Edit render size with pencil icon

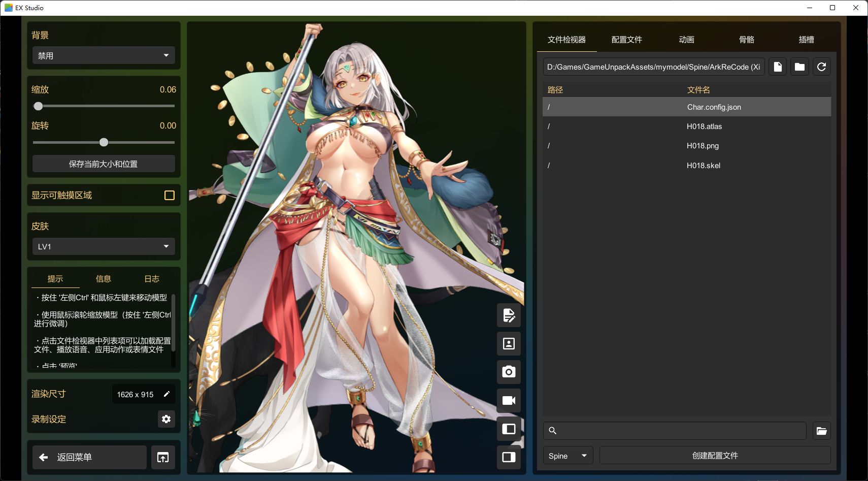pos(166,394)
